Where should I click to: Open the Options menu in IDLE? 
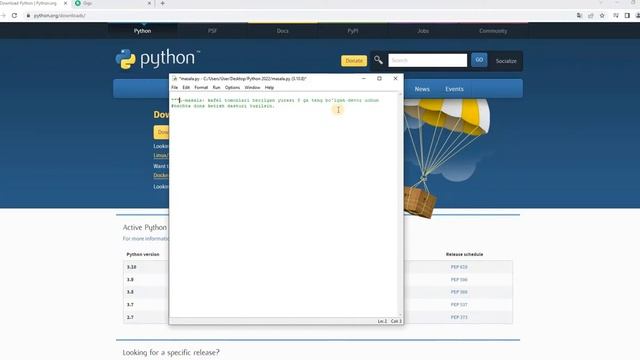(232, 87)
